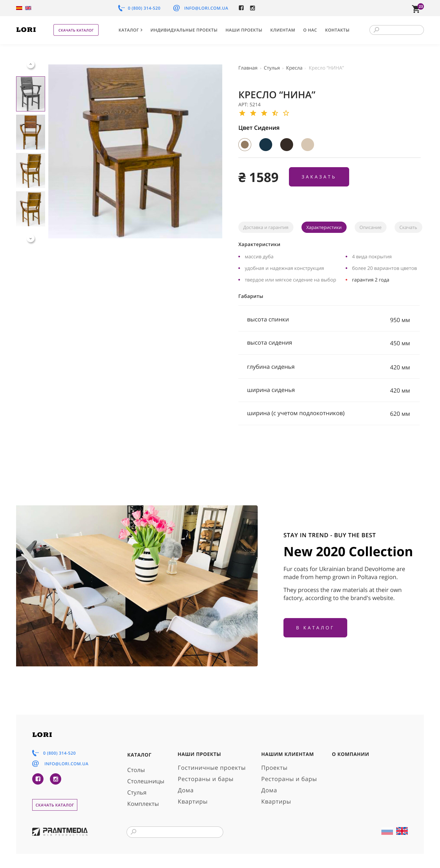Choose the light beige seat color
440x868 pixels.
[x=307, y=145]
